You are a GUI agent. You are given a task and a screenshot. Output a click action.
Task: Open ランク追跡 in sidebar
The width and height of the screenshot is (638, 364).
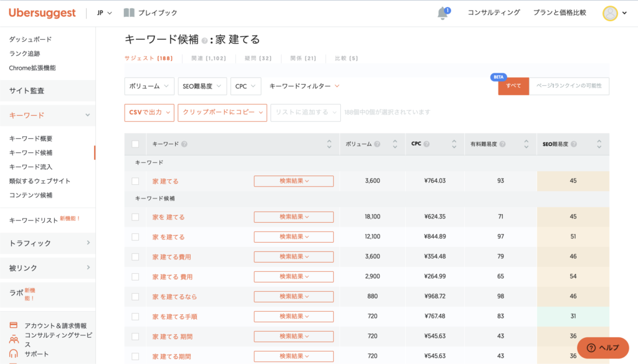pos(24,54)
